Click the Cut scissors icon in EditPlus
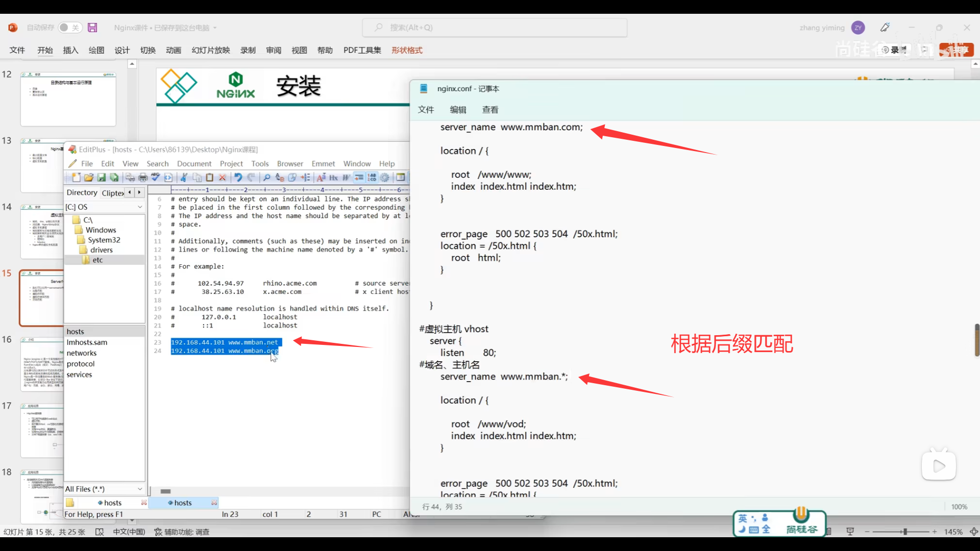 point(184,178)
